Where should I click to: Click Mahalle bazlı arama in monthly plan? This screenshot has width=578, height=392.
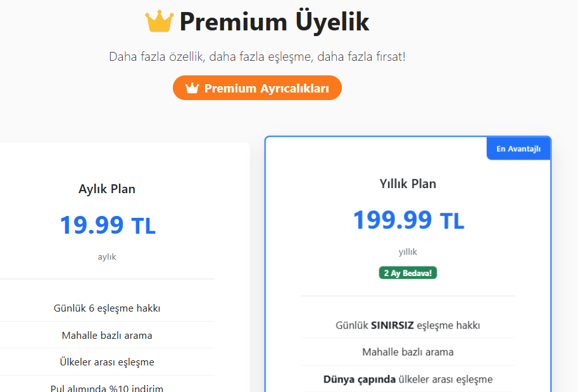[107, 335]
